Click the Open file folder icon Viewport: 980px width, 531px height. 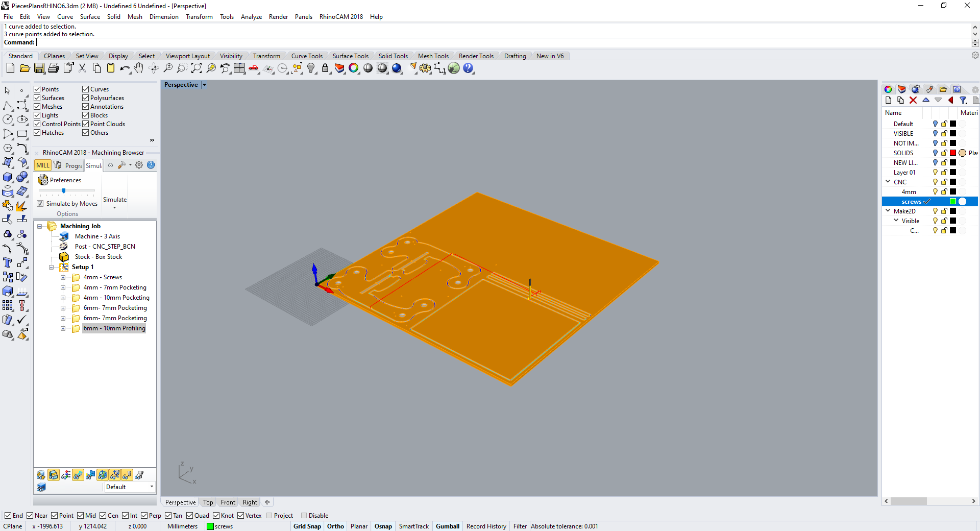pos(24,68)
